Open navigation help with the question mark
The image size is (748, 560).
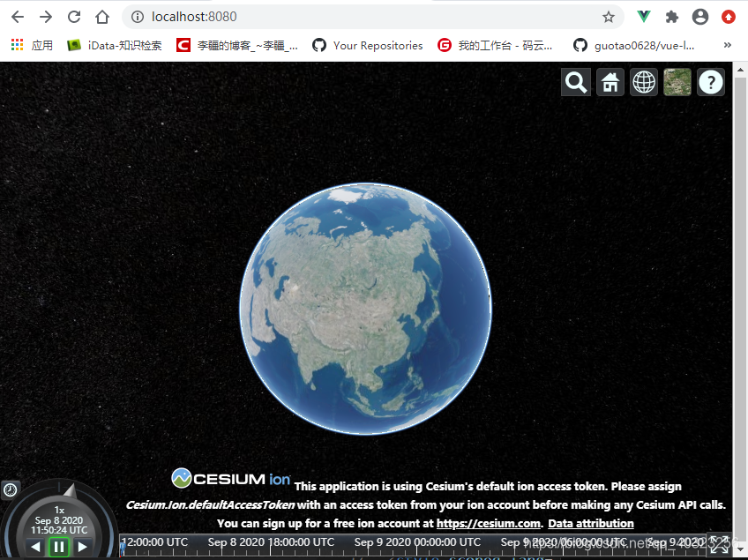[x=710, y=81]
